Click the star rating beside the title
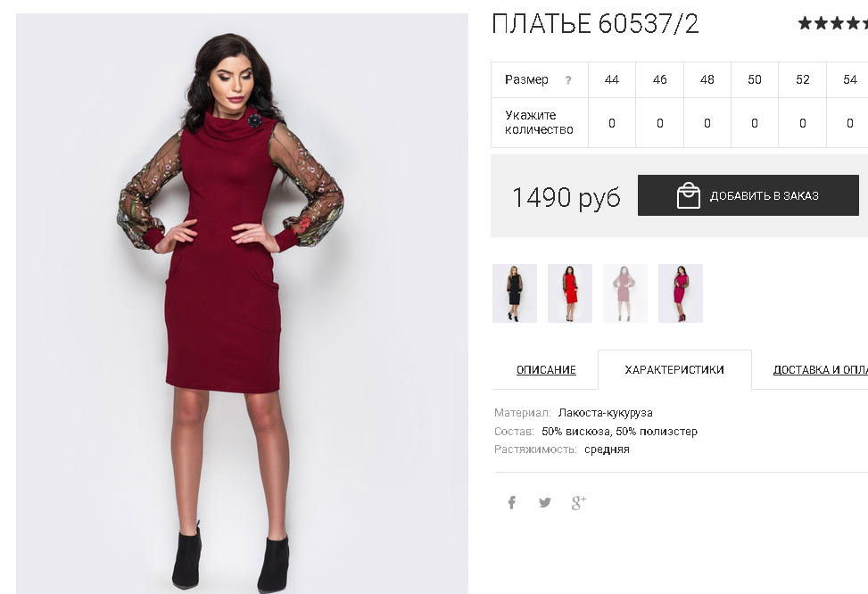Viewport: 868px width, 594px height. point(832,23)
